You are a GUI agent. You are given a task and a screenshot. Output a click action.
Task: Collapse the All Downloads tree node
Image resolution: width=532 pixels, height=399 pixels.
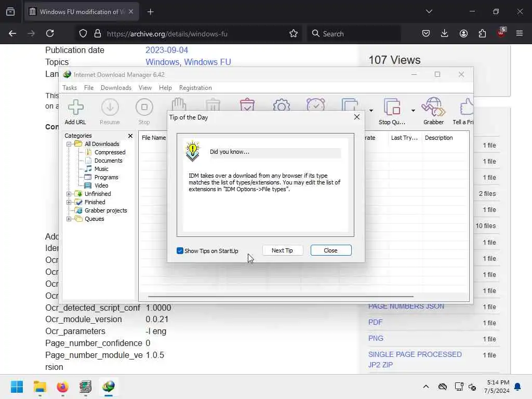[x=69, y=144]
